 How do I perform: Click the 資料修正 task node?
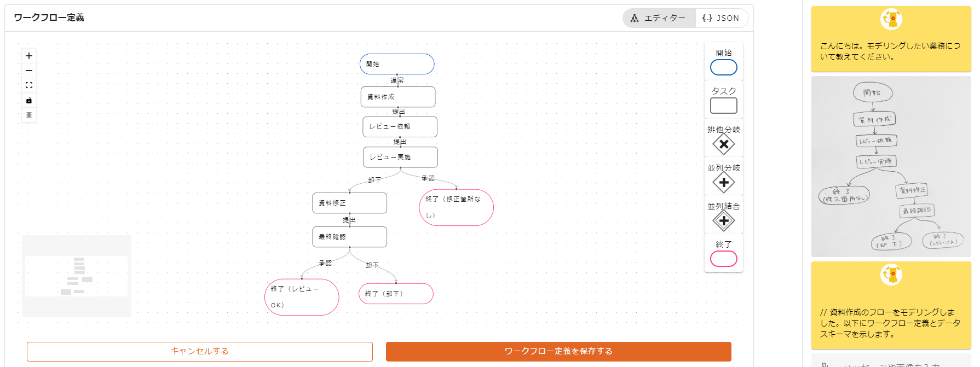point(349,203)
